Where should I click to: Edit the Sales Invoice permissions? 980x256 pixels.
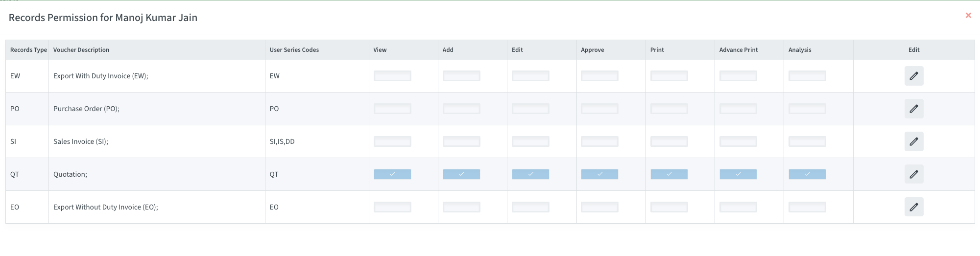click(913, 141)
